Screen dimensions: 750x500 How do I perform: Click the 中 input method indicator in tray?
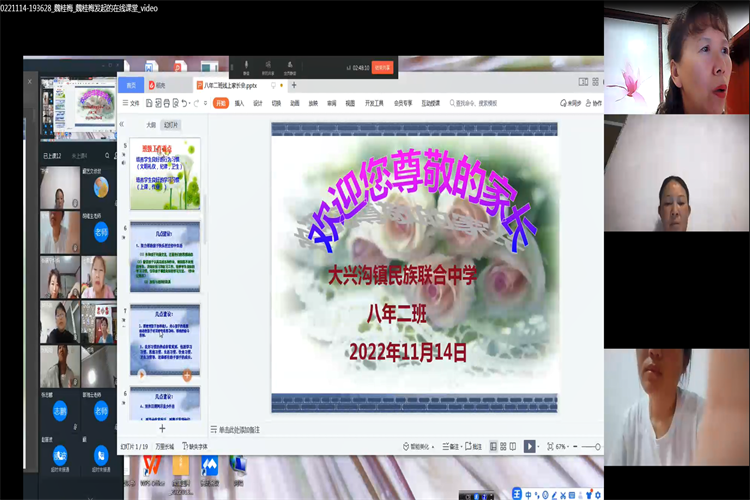[x=528, y=495]
